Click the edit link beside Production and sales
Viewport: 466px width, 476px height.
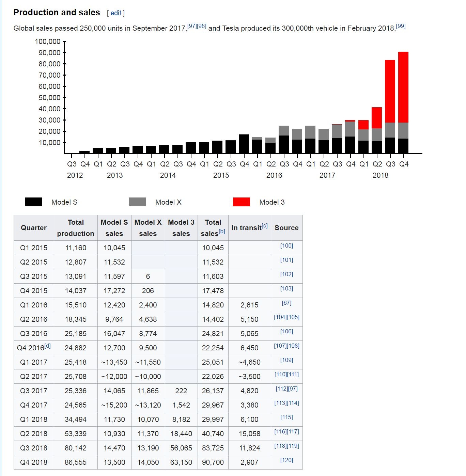(116, 13)
